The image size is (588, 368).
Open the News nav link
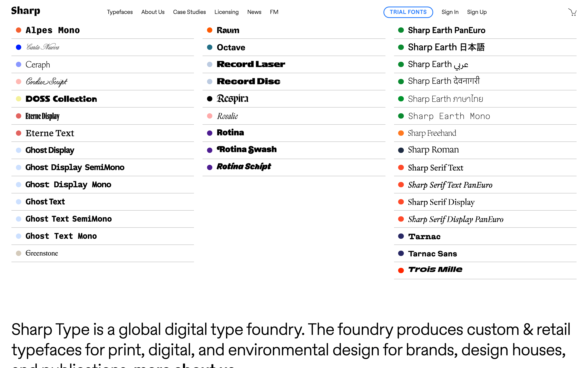[x=254, y=12]
